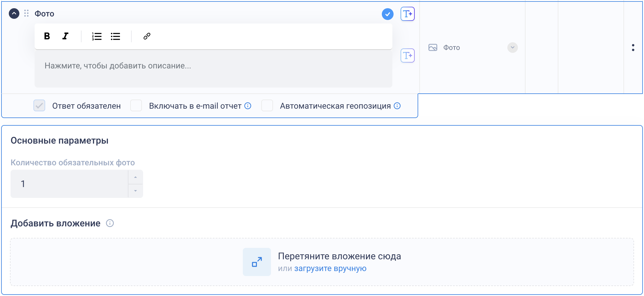Click the AI text icon beside the description
Screen dimensions: 644x296
(407, 55)
